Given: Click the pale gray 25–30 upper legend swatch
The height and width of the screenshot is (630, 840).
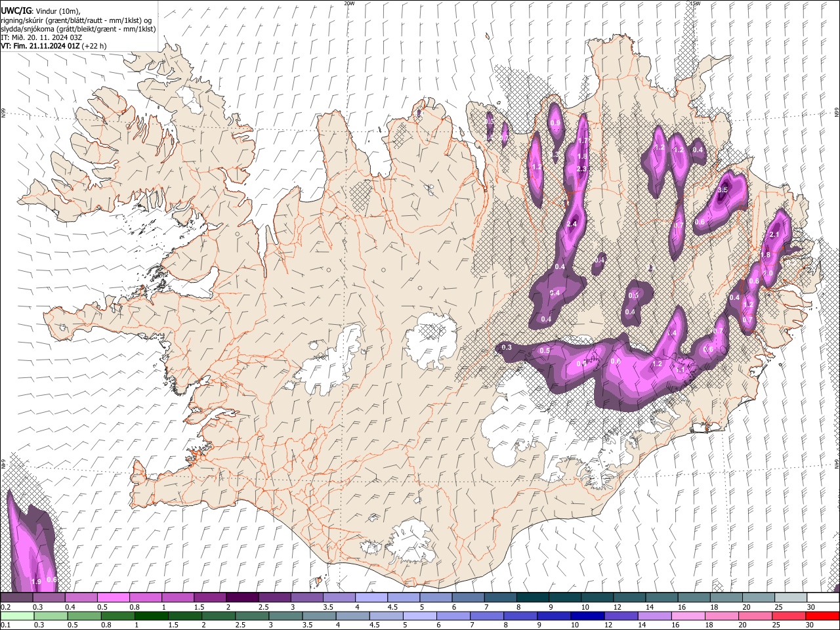Looking at the screenshot, I should pyautogui.click(x=790, y=598).
